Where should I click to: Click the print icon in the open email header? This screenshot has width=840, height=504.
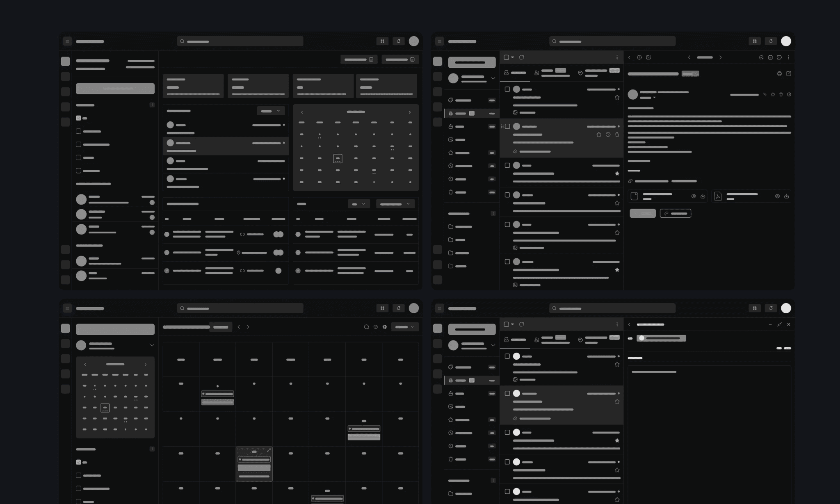pyautogui.click(x=779, y=74)
